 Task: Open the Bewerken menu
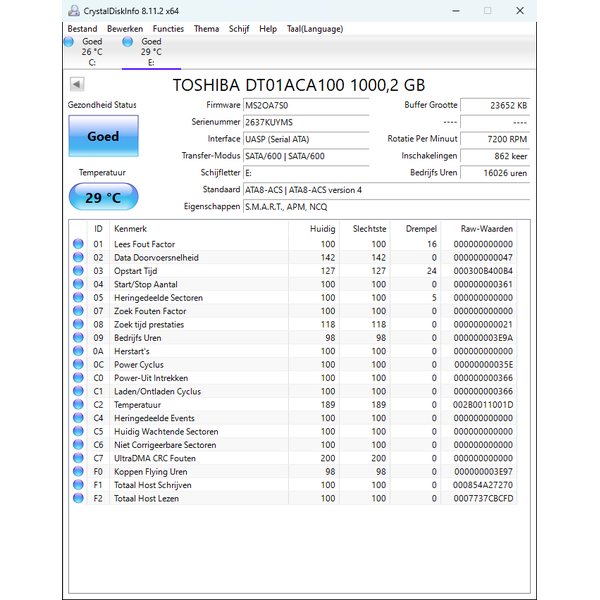tap(125, 29)
